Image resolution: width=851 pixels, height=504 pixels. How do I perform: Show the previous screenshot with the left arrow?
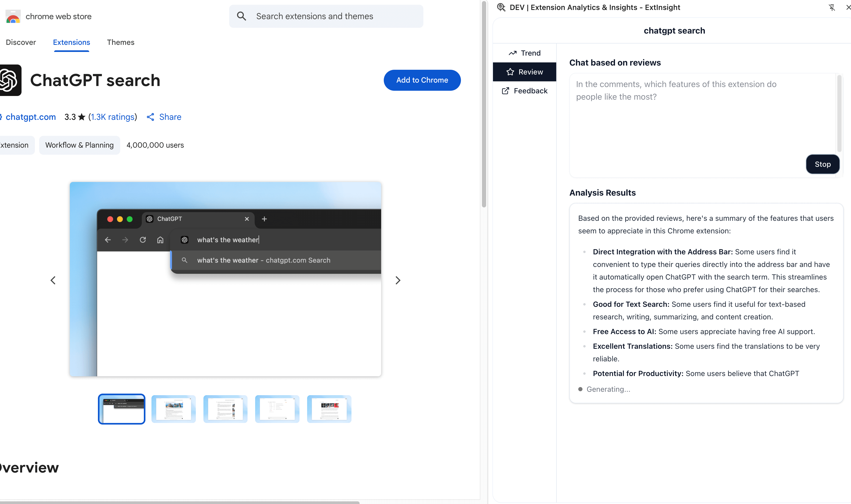click(53, 280)
